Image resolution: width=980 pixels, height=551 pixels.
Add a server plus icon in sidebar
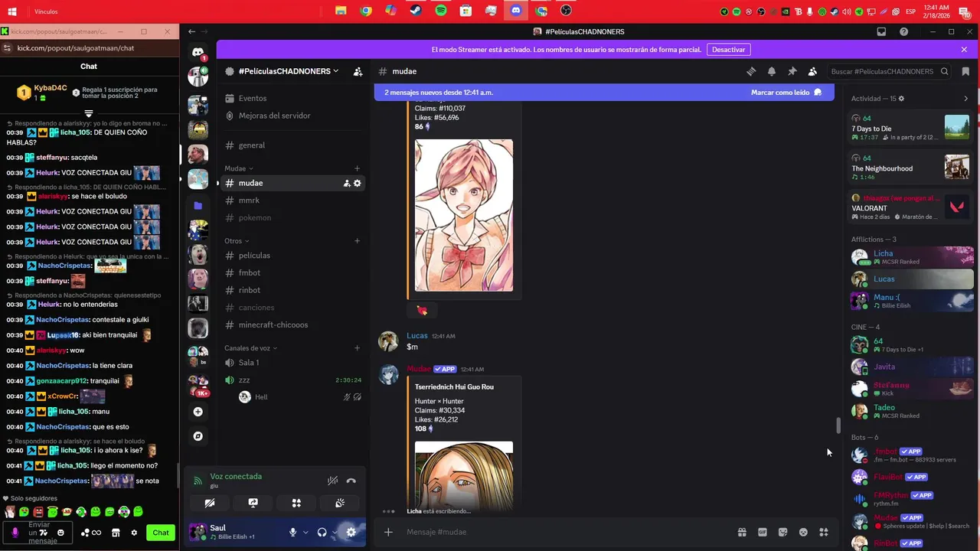tap(198, 412)
